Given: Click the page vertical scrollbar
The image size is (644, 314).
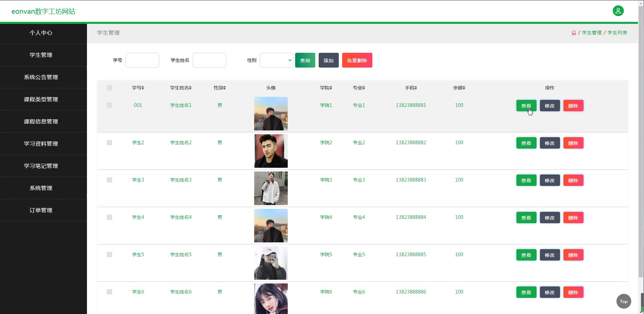Looking at the screenshot, I should point(641,141).
